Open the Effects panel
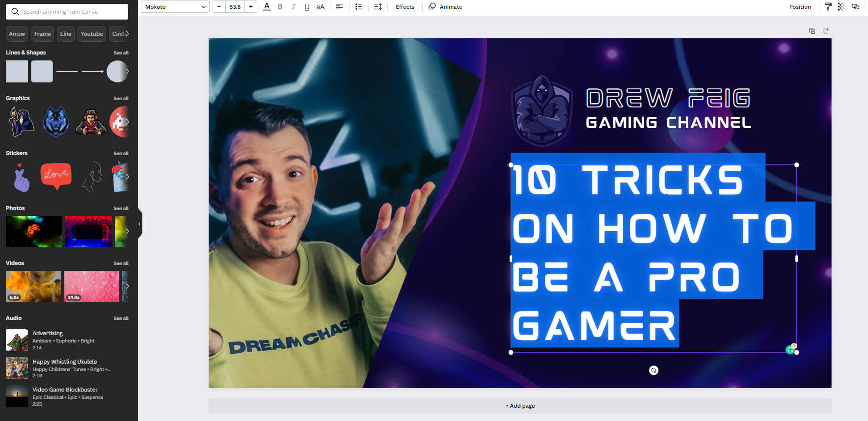 tap(405, 7)
